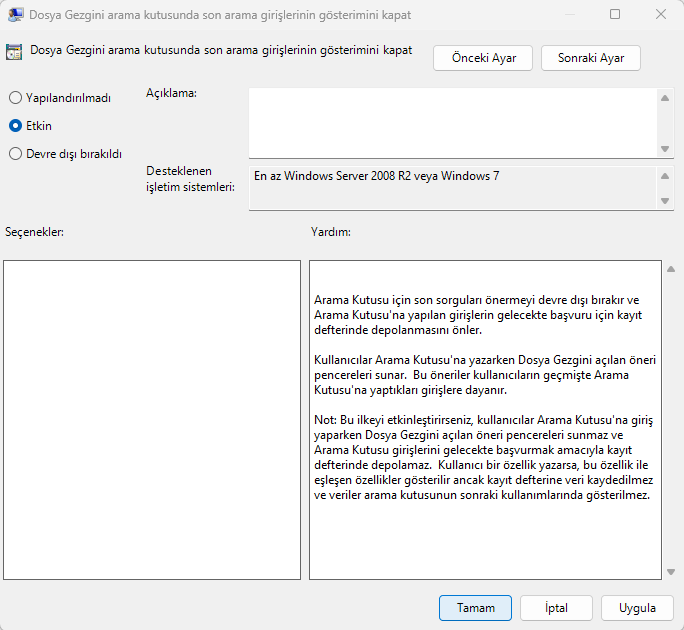
Task: Set policy to Devre dışı bırakıldı
Action: click(x=15, y=154)
